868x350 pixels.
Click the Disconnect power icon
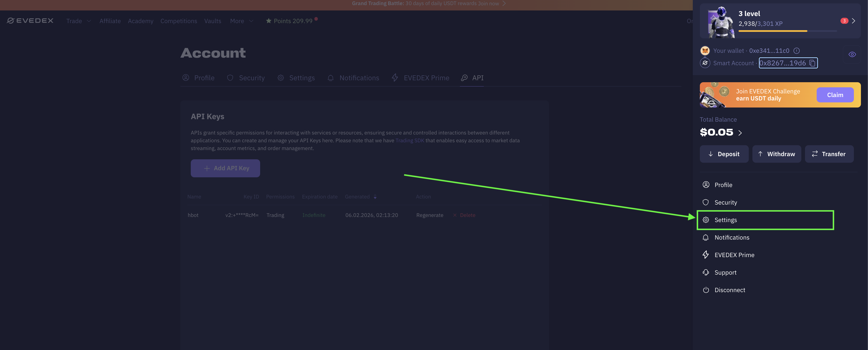coord(706,290)
